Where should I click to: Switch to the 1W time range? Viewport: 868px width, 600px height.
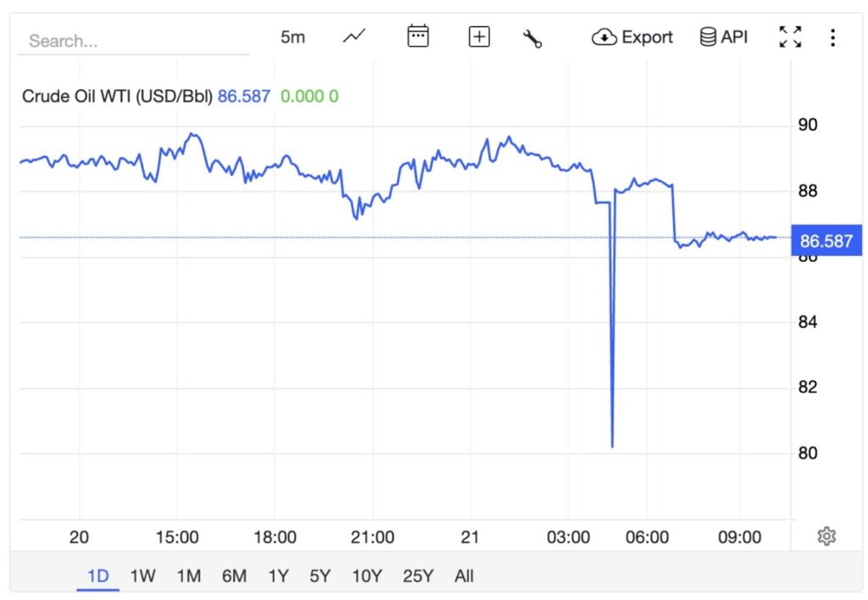[142, 576]
